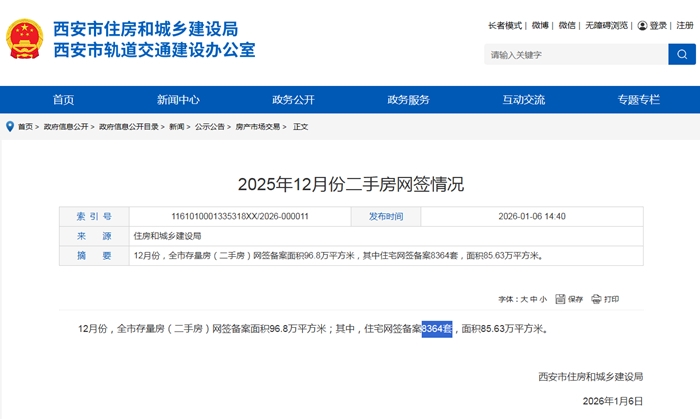The image size is (700, 419).
Task: Click the national emblem logo
Action: tap(25, 39)
